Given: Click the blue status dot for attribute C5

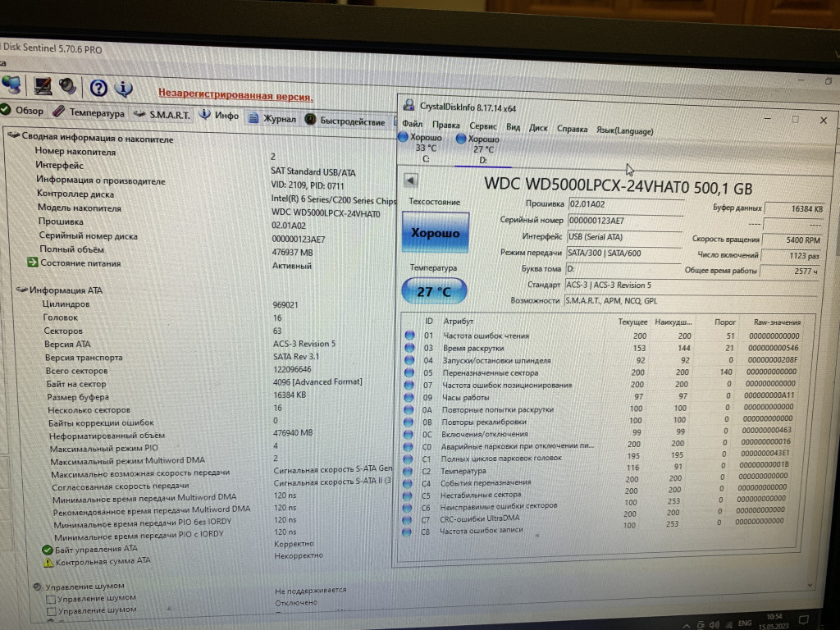Looking at the screenshot, I should [407, 495].
